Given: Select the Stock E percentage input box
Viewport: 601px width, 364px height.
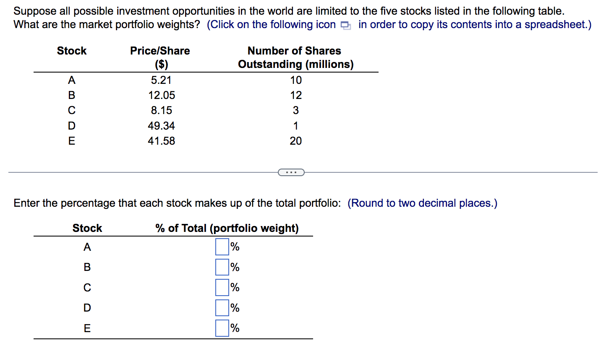Looking at the screenshot, I should point(222,328).
